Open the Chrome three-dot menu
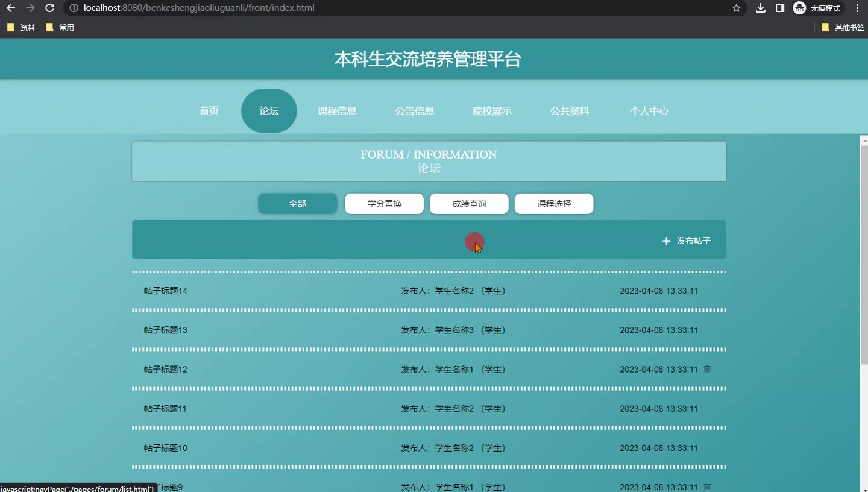 857,8
